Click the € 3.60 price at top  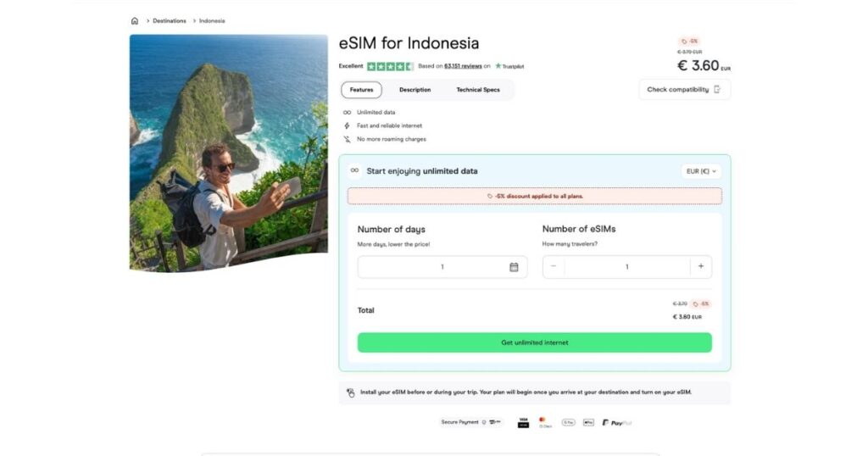704,66
